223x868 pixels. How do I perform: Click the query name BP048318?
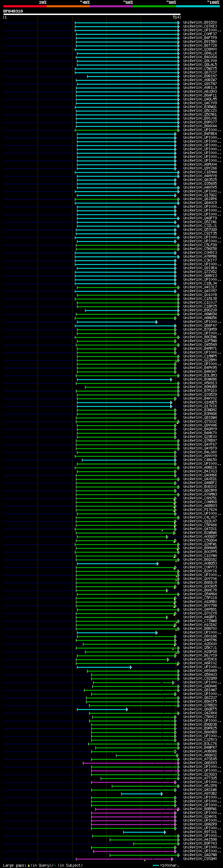coord(13,11)
